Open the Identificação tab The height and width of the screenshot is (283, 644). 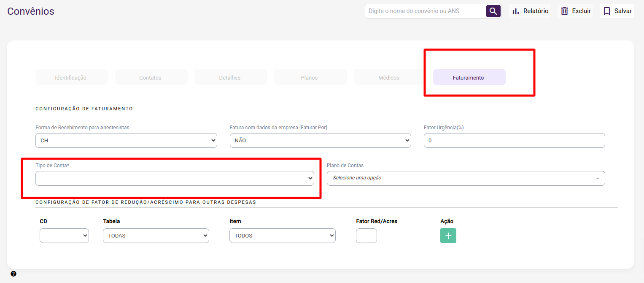point(71,77)
